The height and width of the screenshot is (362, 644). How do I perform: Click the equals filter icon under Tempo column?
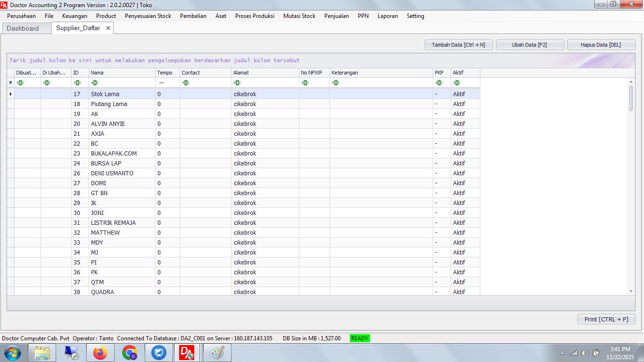click(161, 83)
